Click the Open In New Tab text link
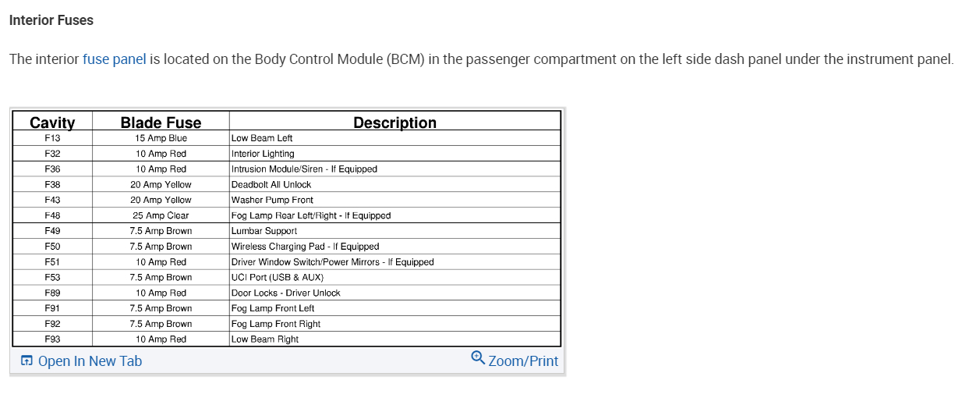Image resolution: width=980 pixels, height=405 pixels. pos(90,361)
